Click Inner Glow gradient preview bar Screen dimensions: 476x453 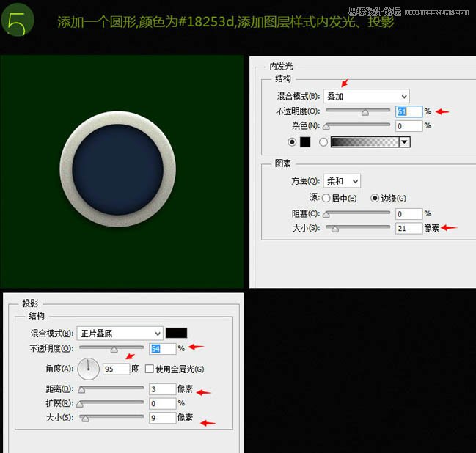tap(365, 141)
